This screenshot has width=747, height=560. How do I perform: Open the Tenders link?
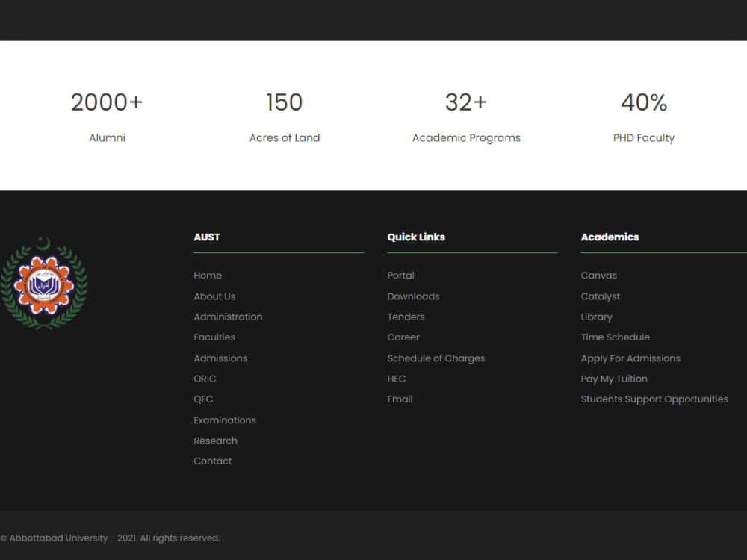(x=406, y=317)
